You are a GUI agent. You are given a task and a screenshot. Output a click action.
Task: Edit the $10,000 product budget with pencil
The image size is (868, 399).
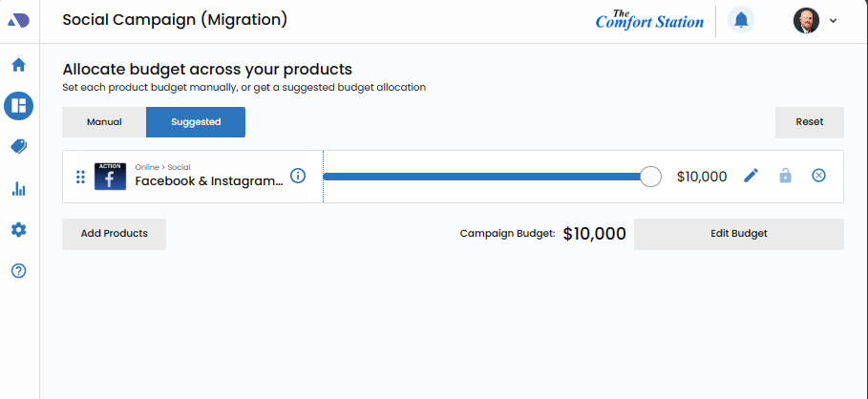752,176
